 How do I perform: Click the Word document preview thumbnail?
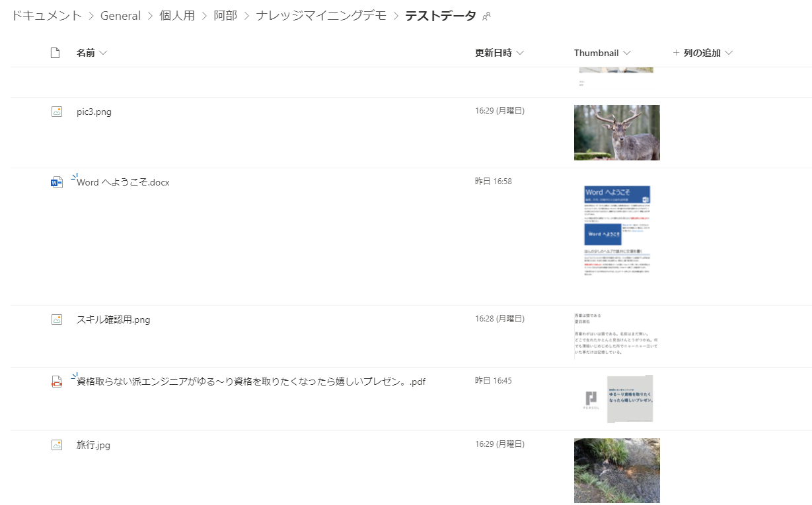click(x=617, y=230)
